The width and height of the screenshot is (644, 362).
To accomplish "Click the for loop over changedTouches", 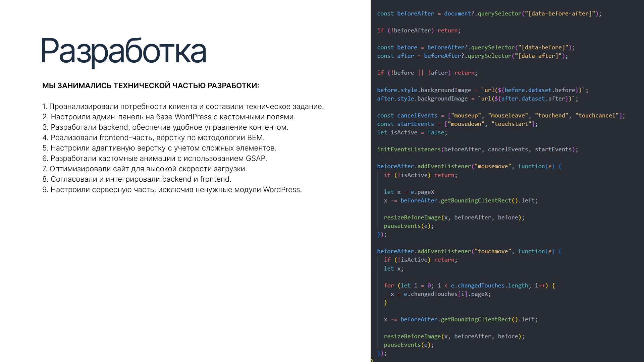I will (469, 286).
